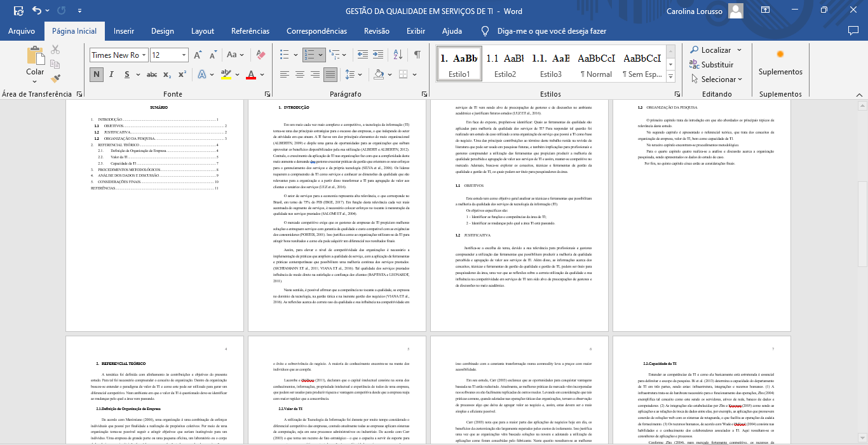Switch to the Inserir ribbon tab
868x445 pixels.
pyautogui.click(x=124, y=31)
